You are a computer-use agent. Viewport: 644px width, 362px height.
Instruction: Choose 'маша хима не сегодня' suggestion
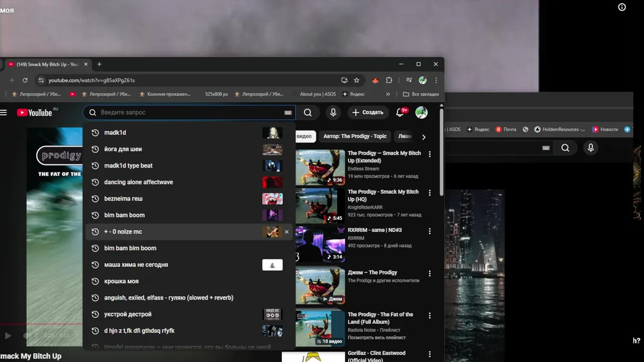189,265
